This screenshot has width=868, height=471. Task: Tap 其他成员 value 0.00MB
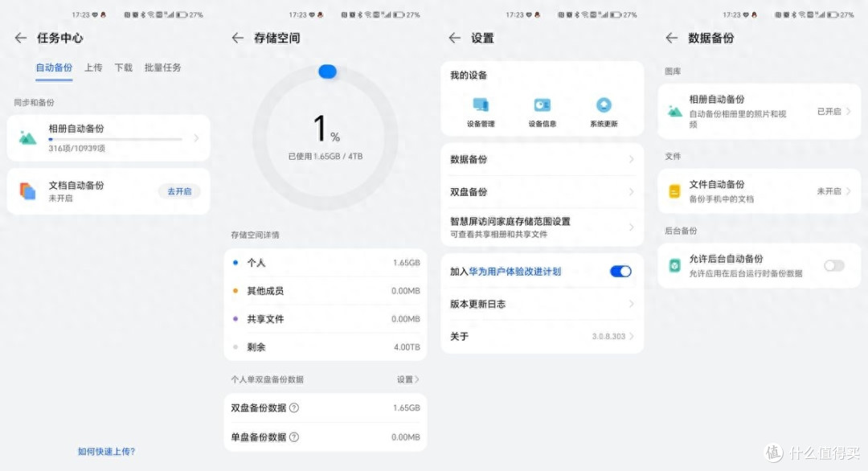click(405, 291)
